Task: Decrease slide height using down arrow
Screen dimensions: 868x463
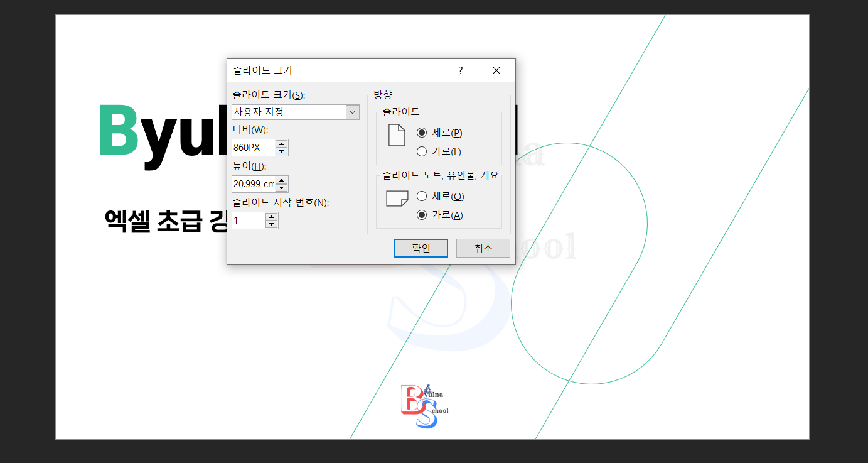Action: (282, 187)
